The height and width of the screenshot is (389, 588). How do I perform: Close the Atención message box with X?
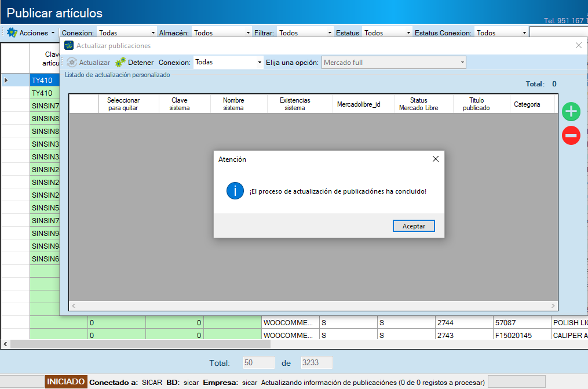pyautogui.click(x=436, y=159)
